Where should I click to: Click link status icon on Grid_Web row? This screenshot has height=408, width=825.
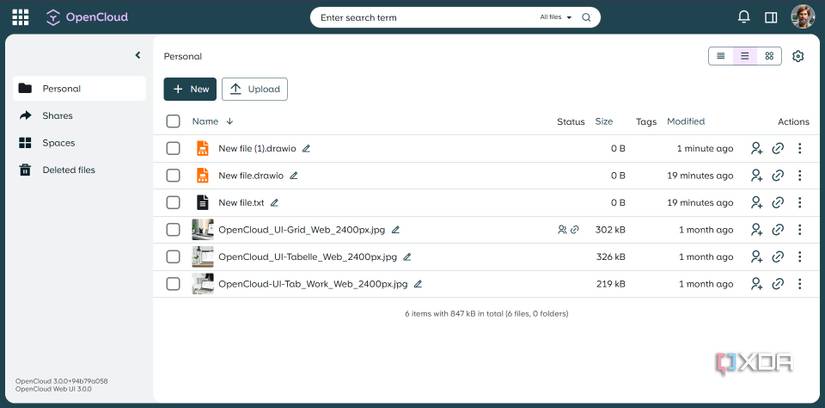575,230
